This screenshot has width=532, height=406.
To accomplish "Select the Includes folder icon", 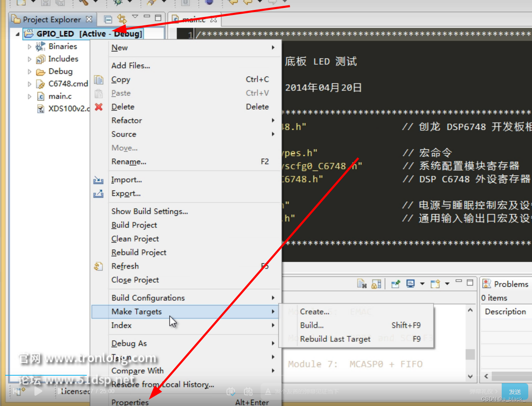I will click(40, 59).
